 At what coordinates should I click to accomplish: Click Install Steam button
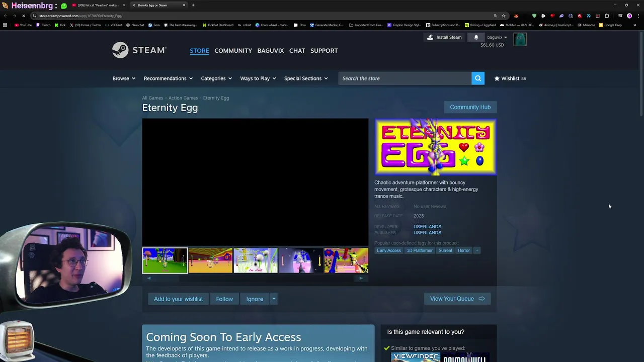pyautogui.click(x=444, y=37)
